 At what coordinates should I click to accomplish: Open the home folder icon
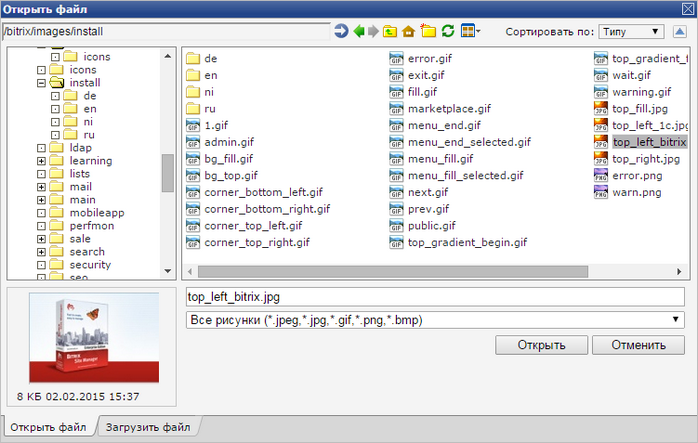pos(408,31)
